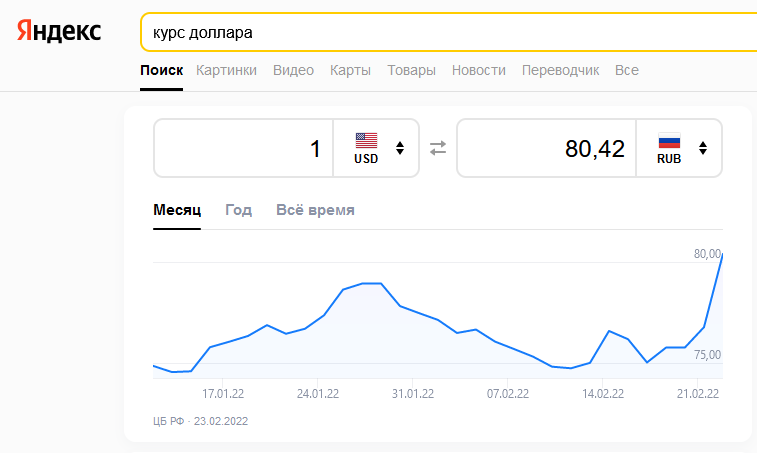
Task: Open the Картинки search tab
Action: point(226,70)
